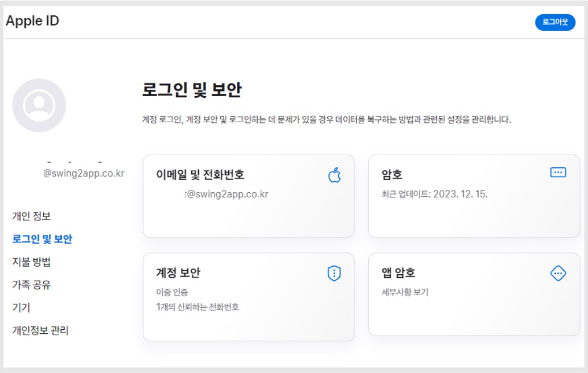Click the 로그인 및 보안 page heading
The width and height of the screenshot is (588, 373).
click(192, 90)
